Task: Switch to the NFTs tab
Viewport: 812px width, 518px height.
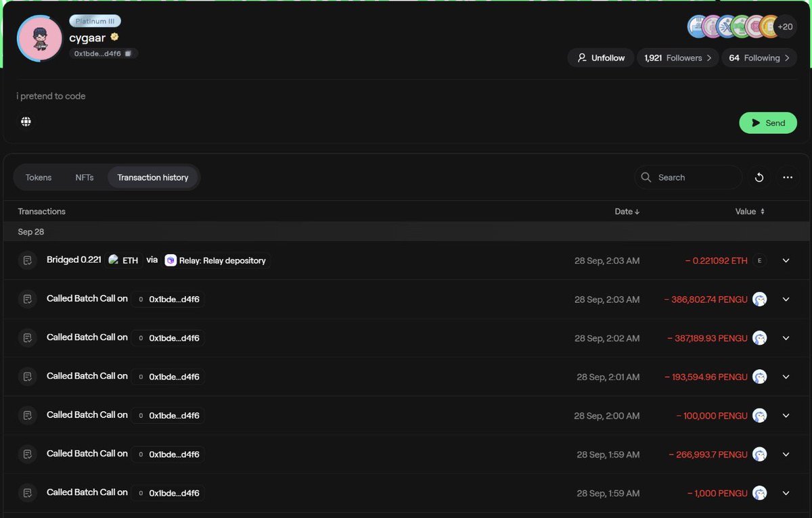Action: tap(85, 177)
